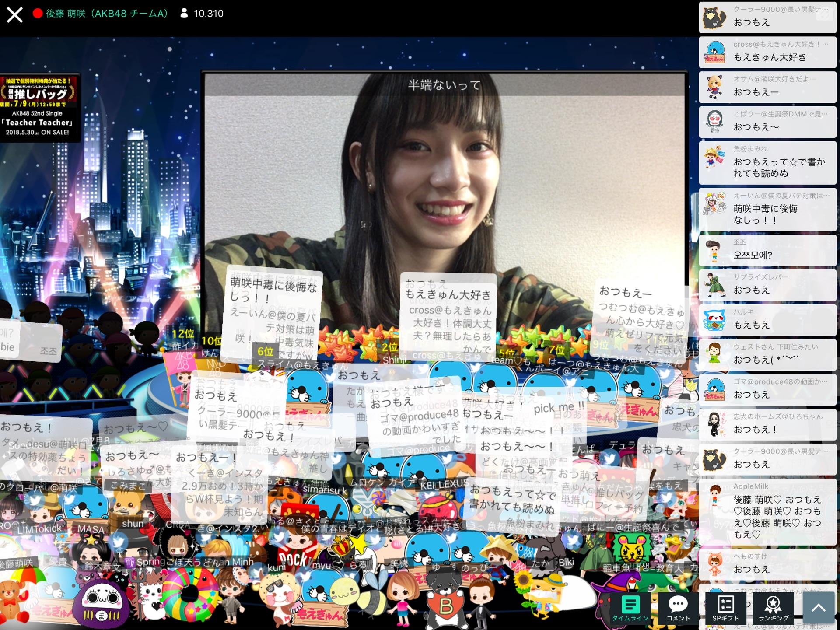The height and width of the screenshot is (630, 840).
Task: Tap the MASA audience name label
Action: [91, 529]
